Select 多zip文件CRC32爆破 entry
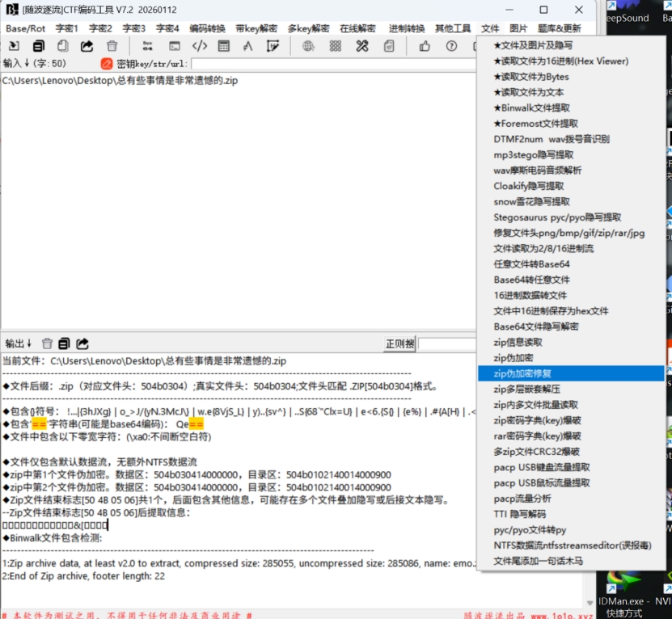Screen dimensions: 672x619 click(x=571, y=452)
